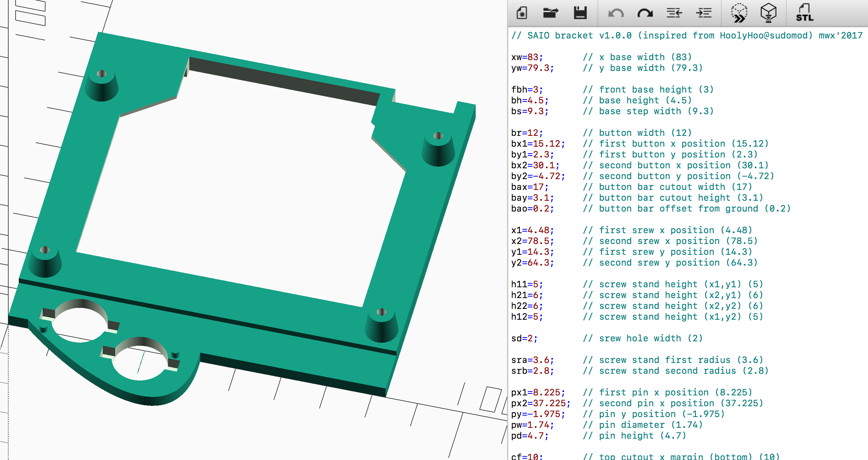The image size is (868, 460).
Task: Unindent code with the unindent icon
Action: (x=674, y=13)
